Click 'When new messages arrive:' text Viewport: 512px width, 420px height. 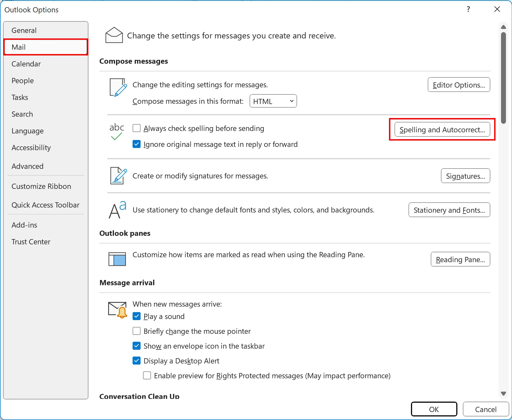coord(177,304)
